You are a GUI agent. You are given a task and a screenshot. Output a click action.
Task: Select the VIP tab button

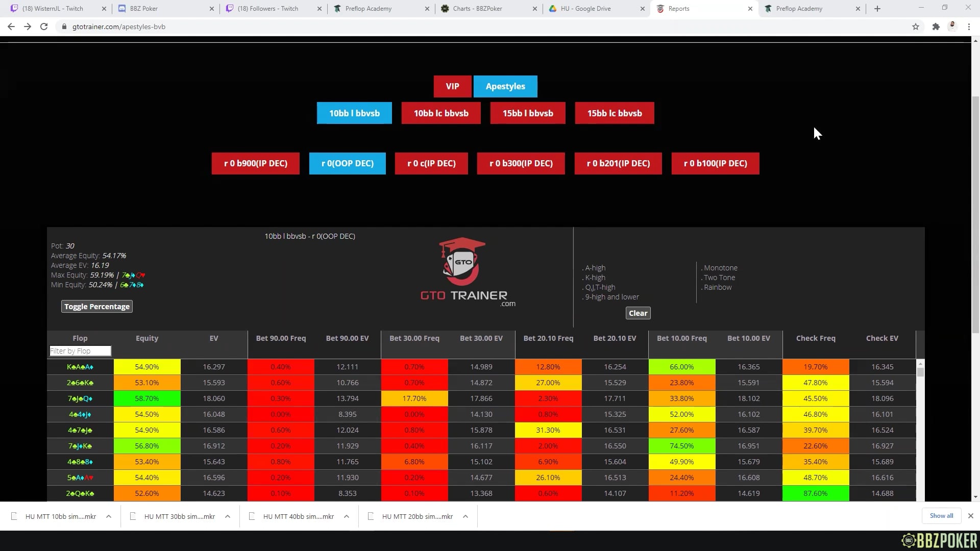(452, 86)
